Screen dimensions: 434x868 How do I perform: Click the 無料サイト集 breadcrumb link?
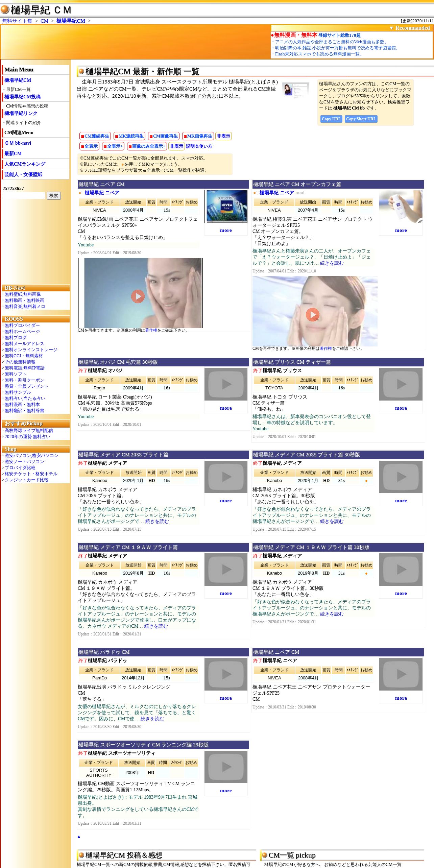(17, 21)
